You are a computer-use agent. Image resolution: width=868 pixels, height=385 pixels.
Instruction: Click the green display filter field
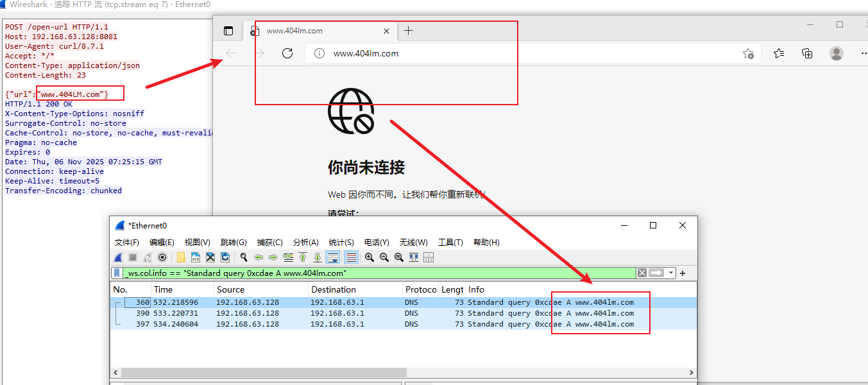point(379,273)
